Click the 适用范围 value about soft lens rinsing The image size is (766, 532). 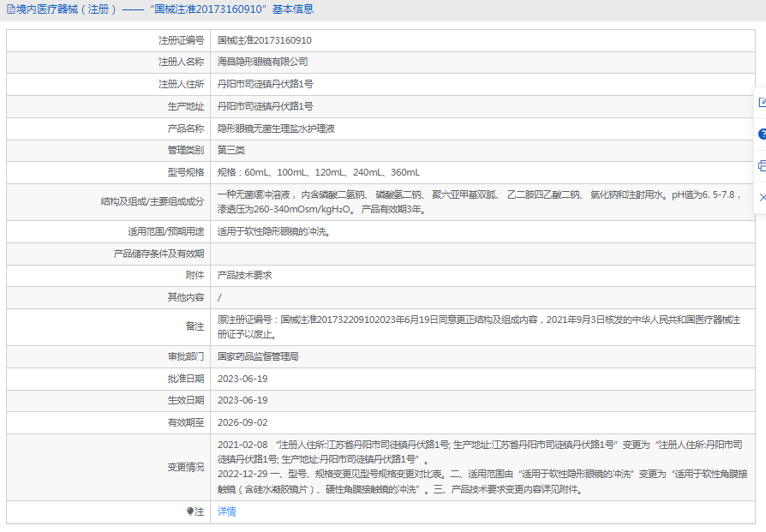click(274, 231)
